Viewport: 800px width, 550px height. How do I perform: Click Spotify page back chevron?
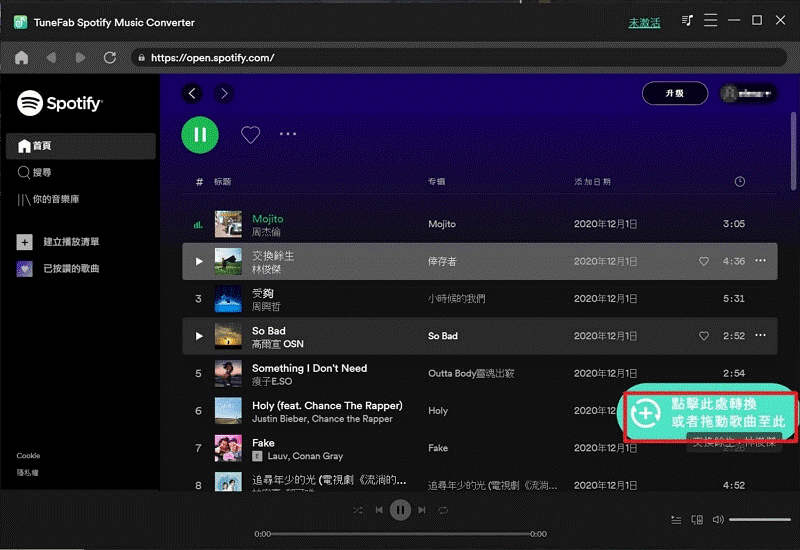coord(192,93)
